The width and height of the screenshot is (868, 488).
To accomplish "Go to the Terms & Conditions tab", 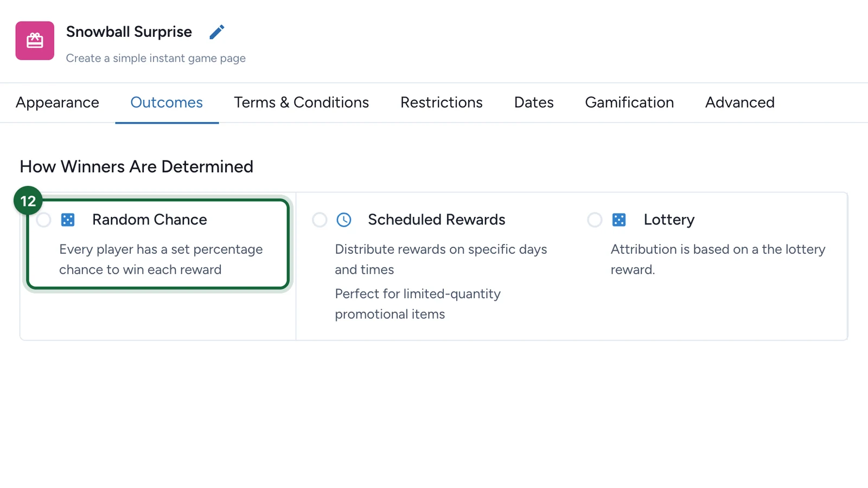I will [302, 102].
